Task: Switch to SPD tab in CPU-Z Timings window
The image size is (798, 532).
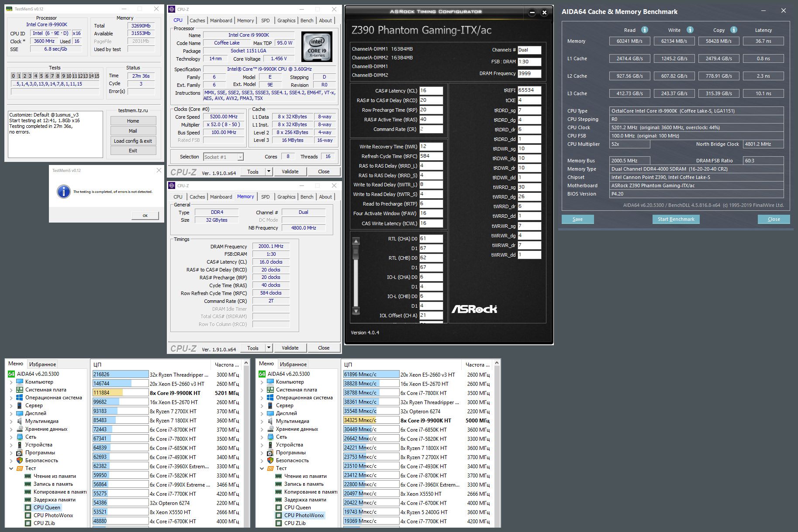Action: (x=265, y=197)
